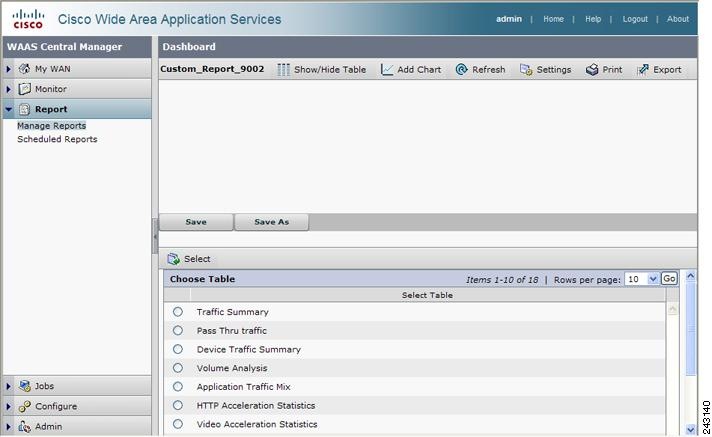Screen dimensions: 712x437
Task: Click the Choose Table heading
Action: (x=203, y=279)
